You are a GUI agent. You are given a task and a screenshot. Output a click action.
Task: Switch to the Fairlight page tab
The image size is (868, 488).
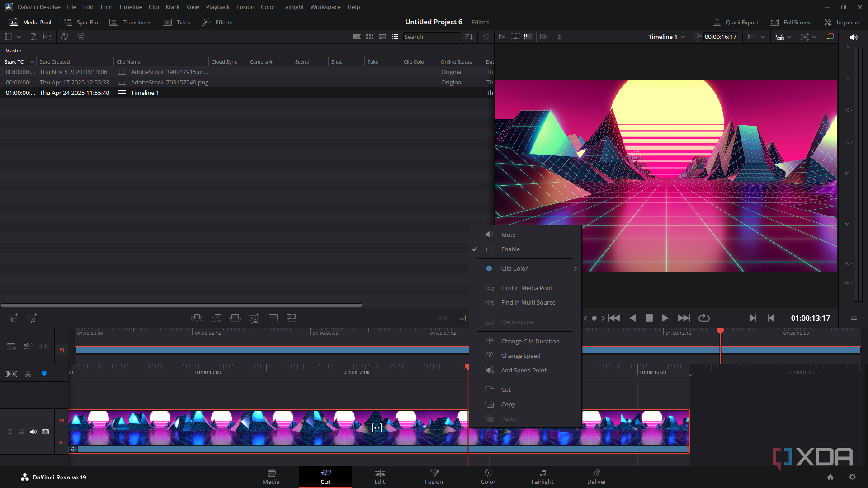pyautogui.click(x=542, y=477)
